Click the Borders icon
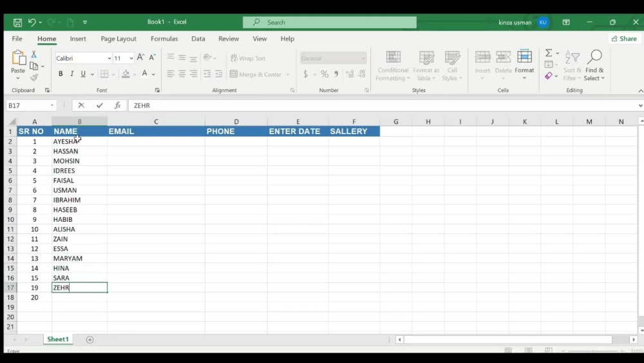This screenshot has height=363, width=644. coord(104,74)
